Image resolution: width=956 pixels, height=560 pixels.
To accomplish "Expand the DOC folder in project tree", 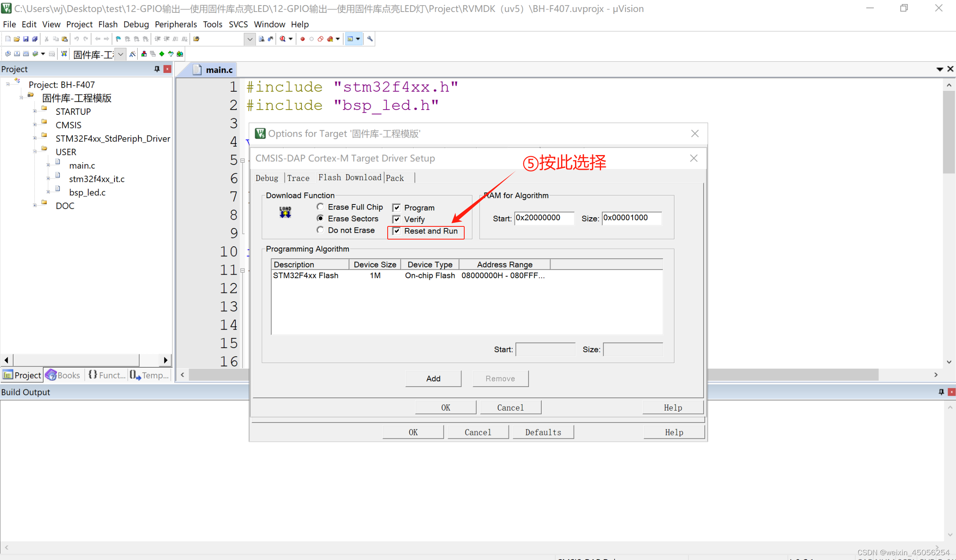I will click(x=35, y=206).
